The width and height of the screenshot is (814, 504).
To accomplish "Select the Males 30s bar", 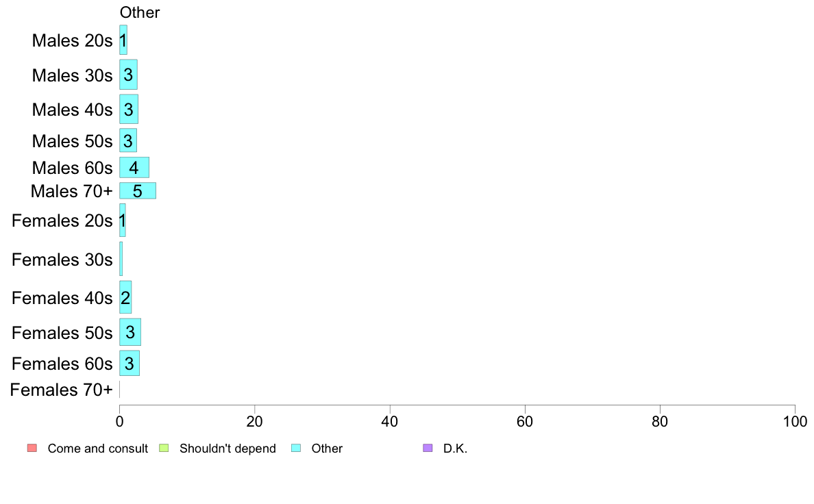I will point(128,74).
